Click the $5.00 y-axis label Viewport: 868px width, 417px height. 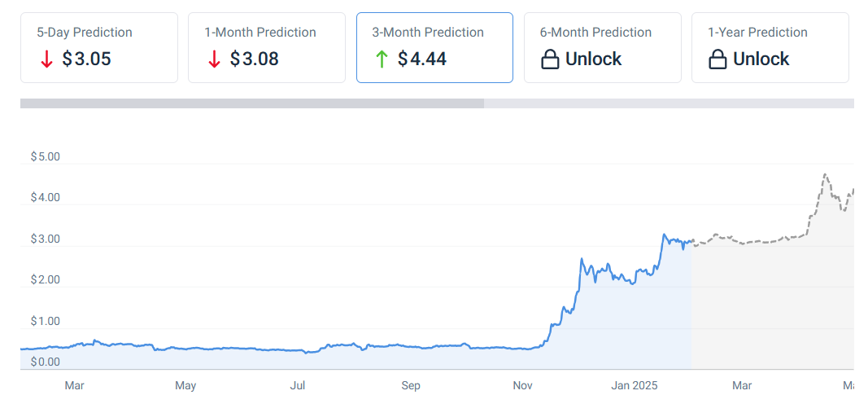pos(45,156)
